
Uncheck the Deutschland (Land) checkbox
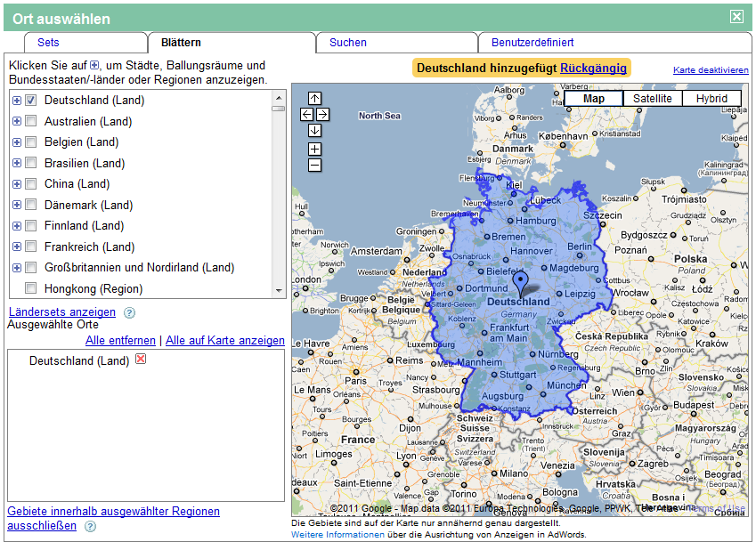[x=31, y=101]
